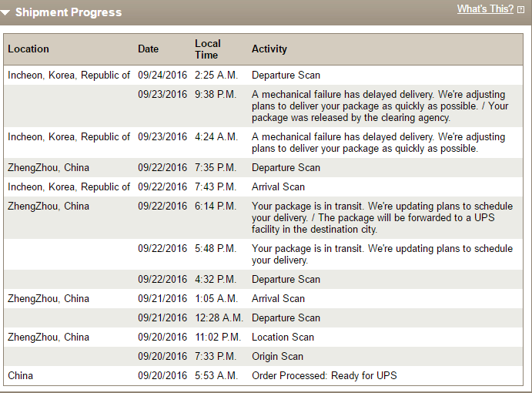Select the Date column header

coord(149,49)
